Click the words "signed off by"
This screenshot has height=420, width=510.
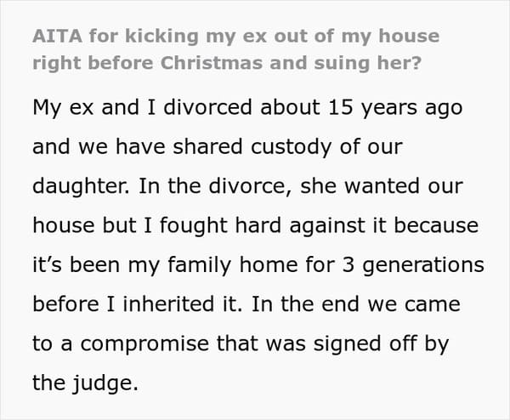click(381, 343)
